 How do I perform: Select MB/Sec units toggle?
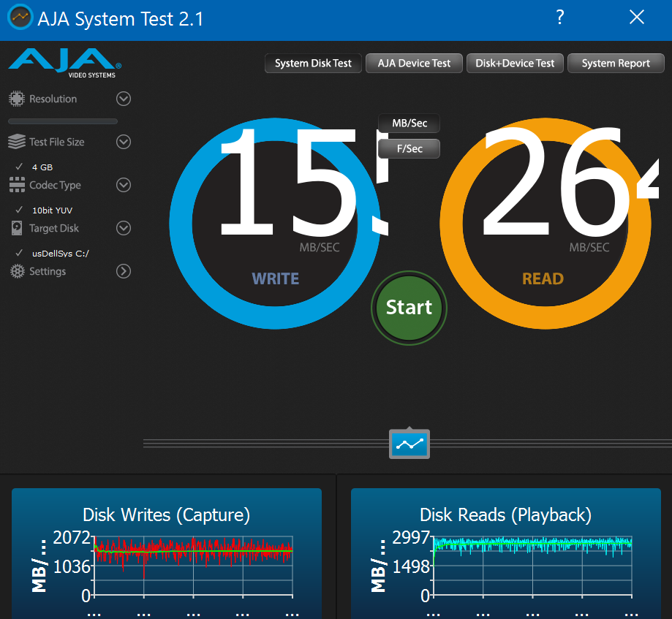tap(409, 124)
